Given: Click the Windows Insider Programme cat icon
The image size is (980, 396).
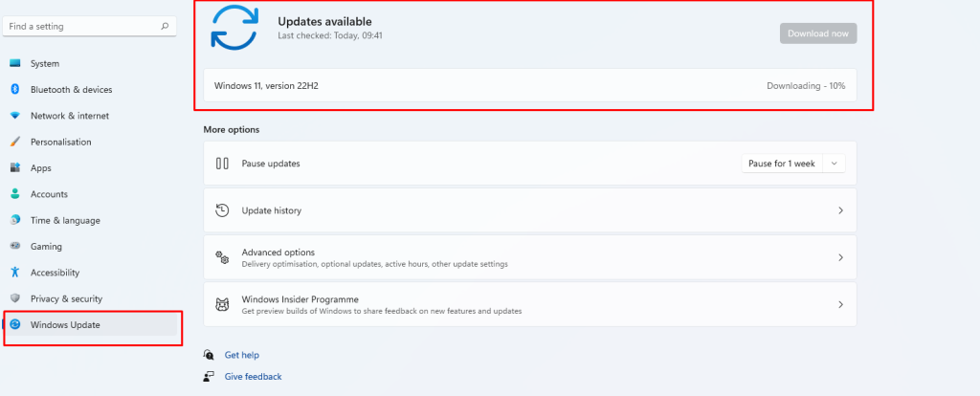Looking at the screenshot, I should 222,305.
